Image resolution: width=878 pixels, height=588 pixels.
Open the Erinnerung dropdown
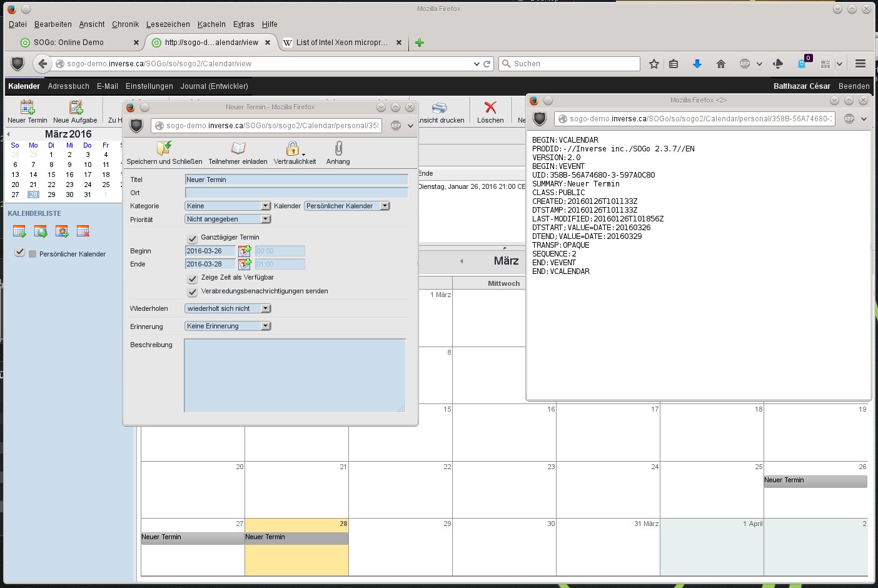click(228, 326)
